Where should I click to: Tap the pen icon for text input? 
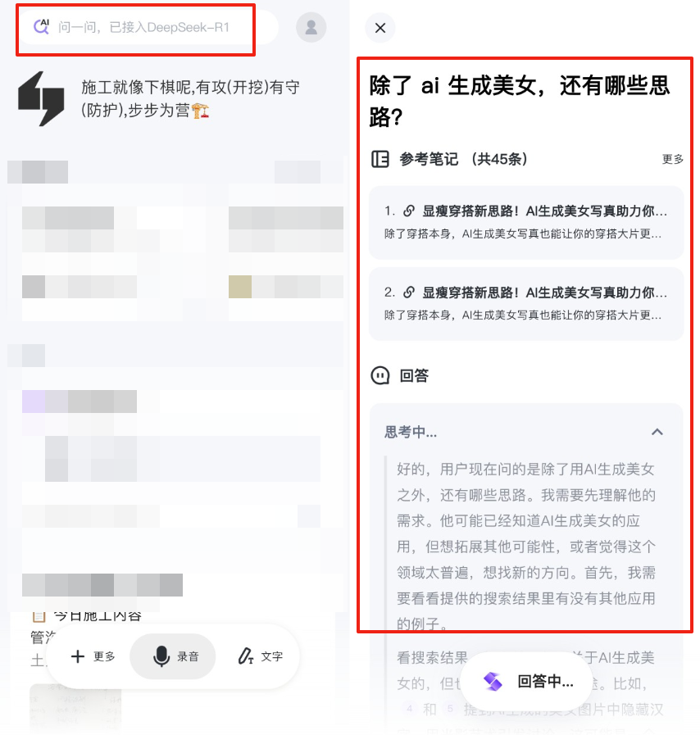point(246,656)
